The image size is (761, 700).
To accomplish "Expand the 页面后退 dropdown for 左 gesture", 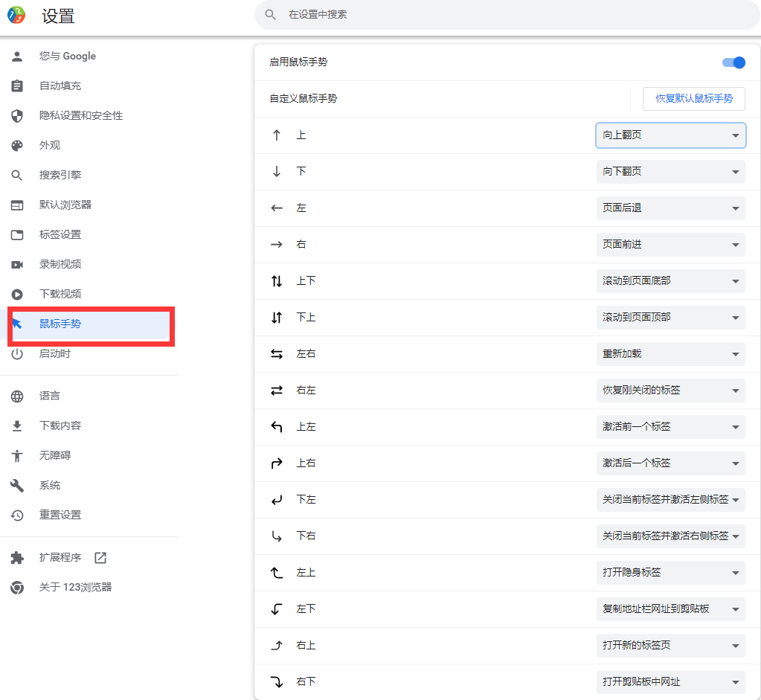I will [670, 208].
